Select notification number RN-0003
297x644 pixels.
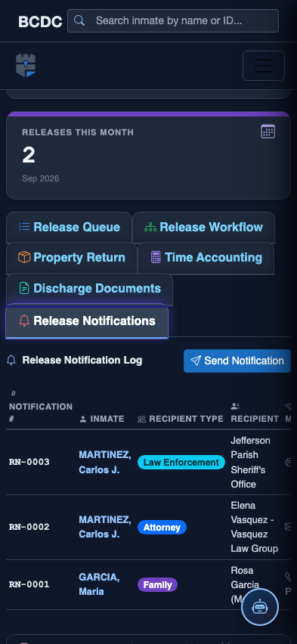29,462
